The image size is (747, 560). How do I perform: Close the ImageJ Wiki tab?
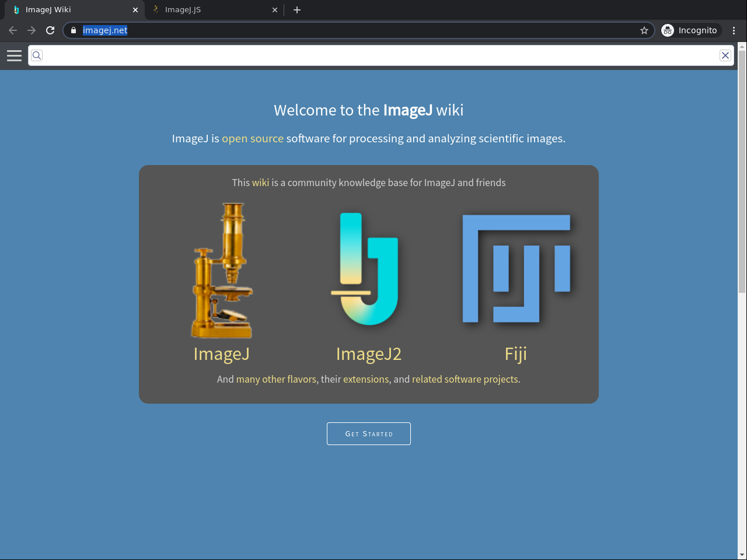pyautogui.click(x=135, y=10)
